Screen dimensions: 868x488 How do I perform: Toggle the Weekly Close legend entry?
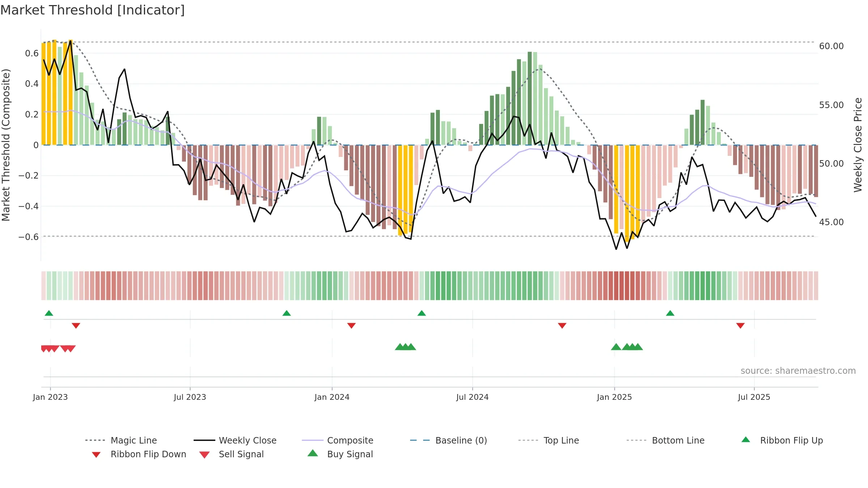pyautogui.click(x=235, y=440)
